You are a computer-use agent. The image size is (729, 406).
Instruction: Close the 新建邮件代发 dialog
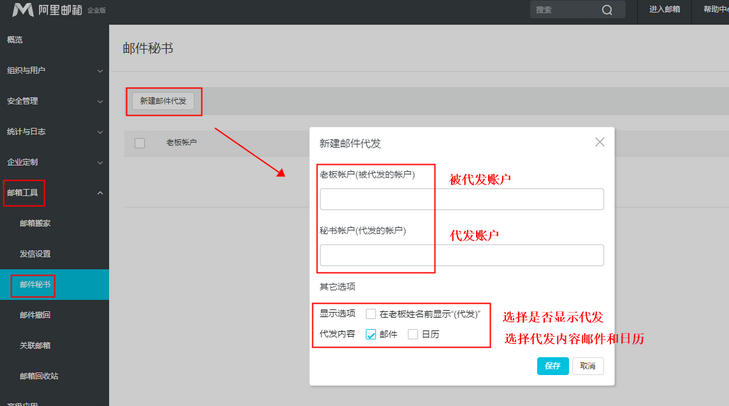click(x=600, y=142)
